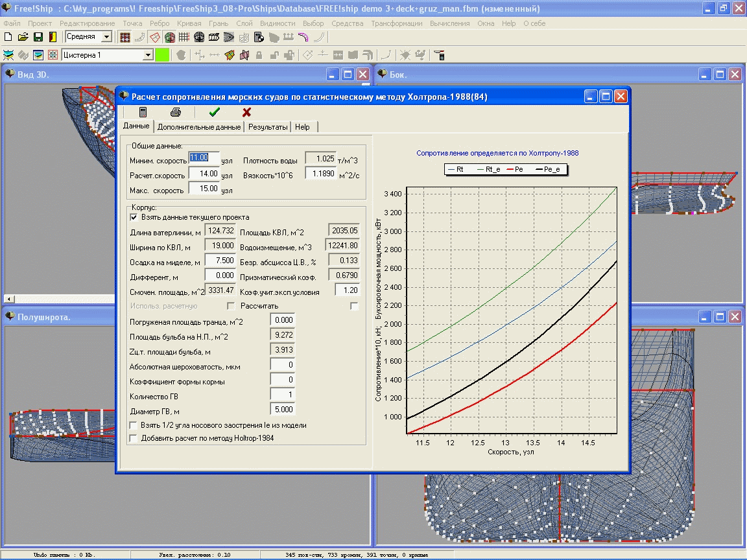The height and width of the screenshot is (560, 747).
Task: Cancel the dialog with the red X icon
Action: click(246, 112)
